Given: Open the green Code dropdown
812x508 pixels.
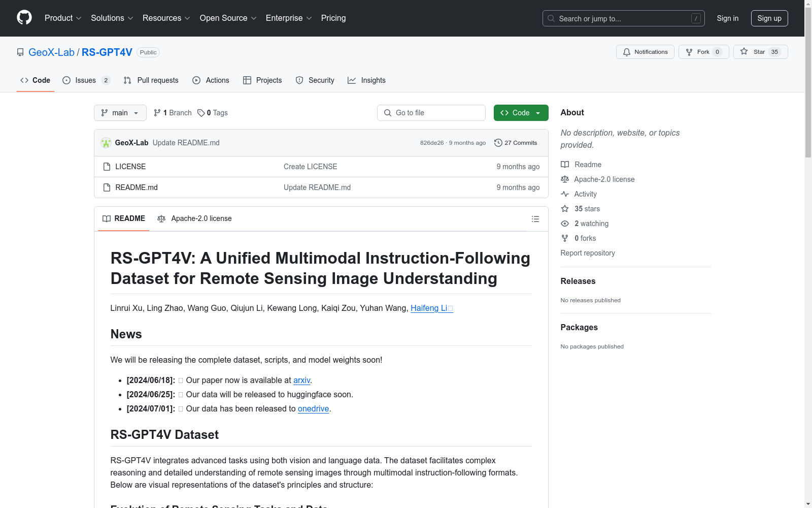Looking at the screenshot, I should tap(521, 113).
